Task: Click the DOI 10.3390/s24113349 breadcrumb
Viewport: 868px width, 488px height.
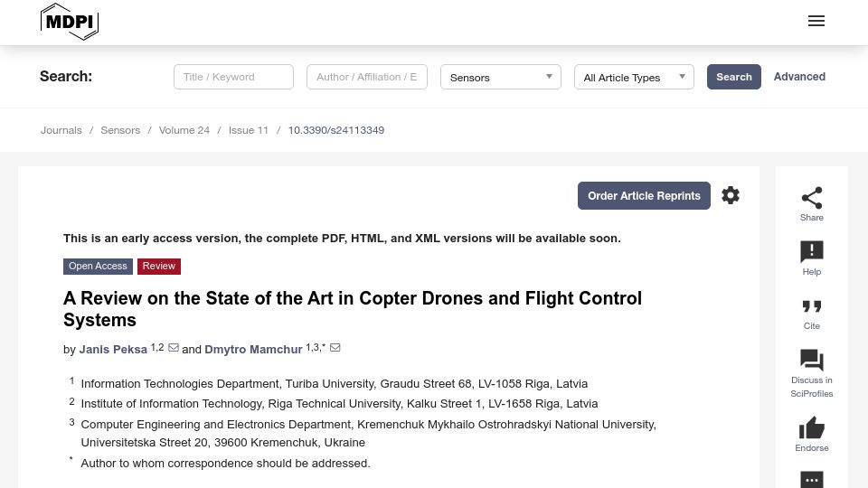Action: point(336,130)
